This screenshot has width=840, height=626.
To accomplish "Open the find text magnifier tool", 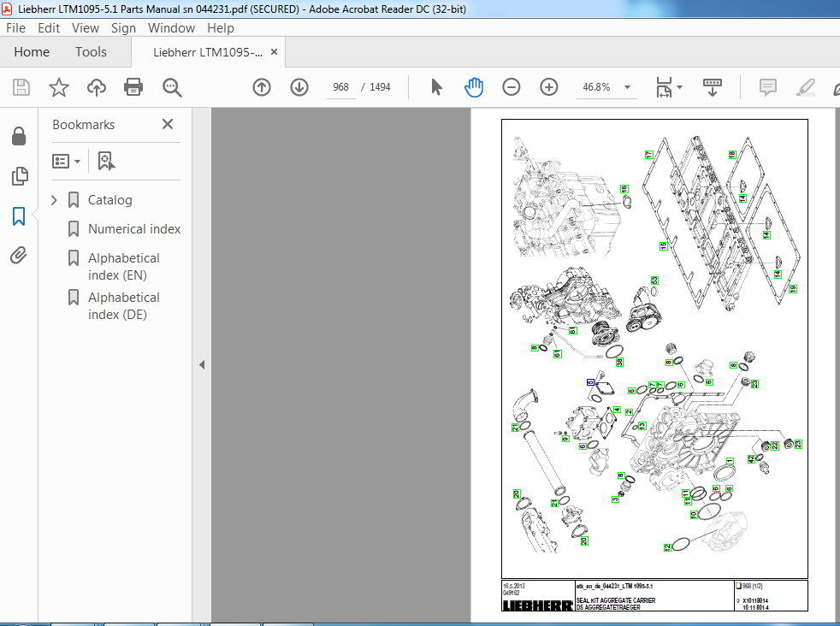I will point(172,87).
